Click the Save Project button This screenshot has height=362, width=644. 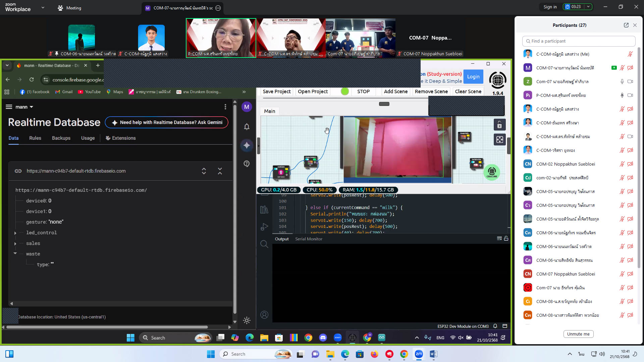pos(276,92)
